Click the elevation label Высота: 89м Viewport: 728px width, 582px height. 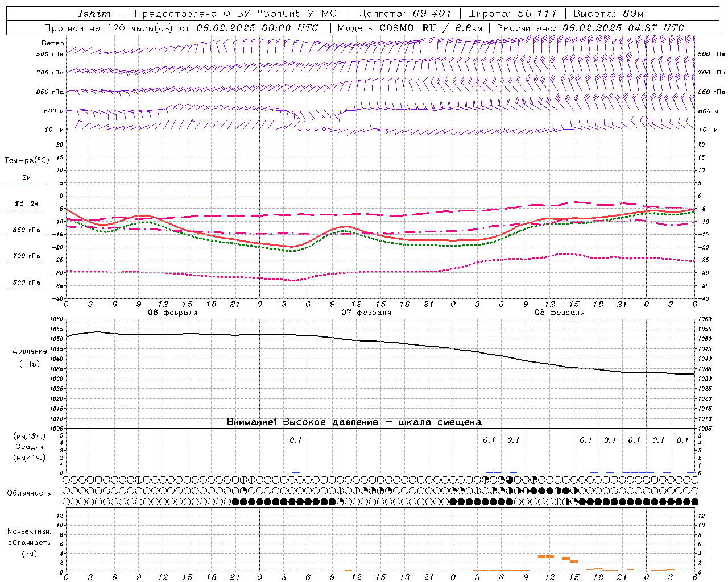(608, 14)
